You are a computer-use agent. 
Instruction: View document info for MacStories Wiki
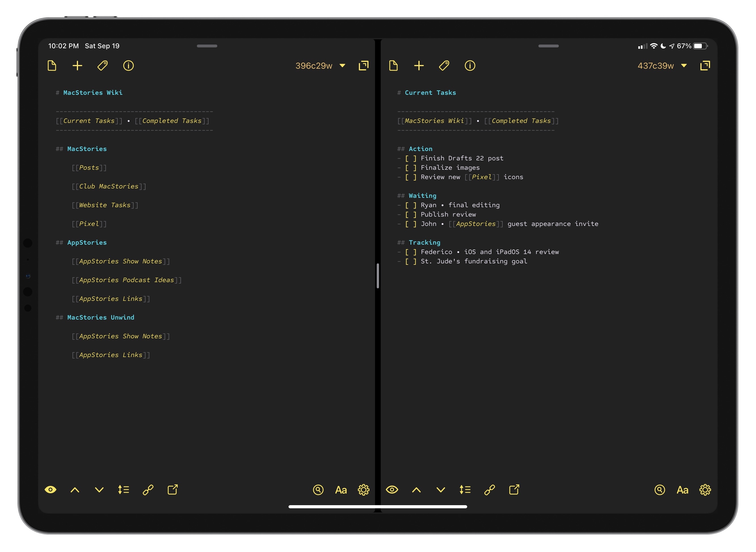pyautogui.click(x=128, y=66)
